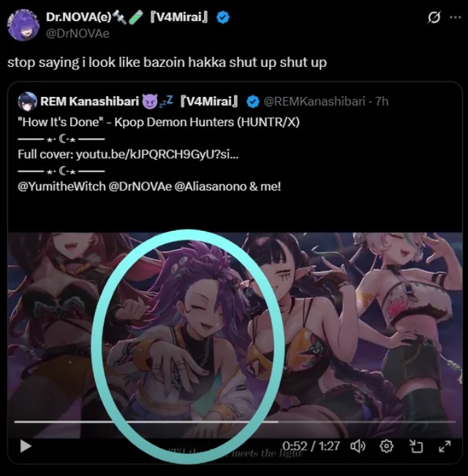Click the @YumitheWitch mention

[x=62, y=186]
